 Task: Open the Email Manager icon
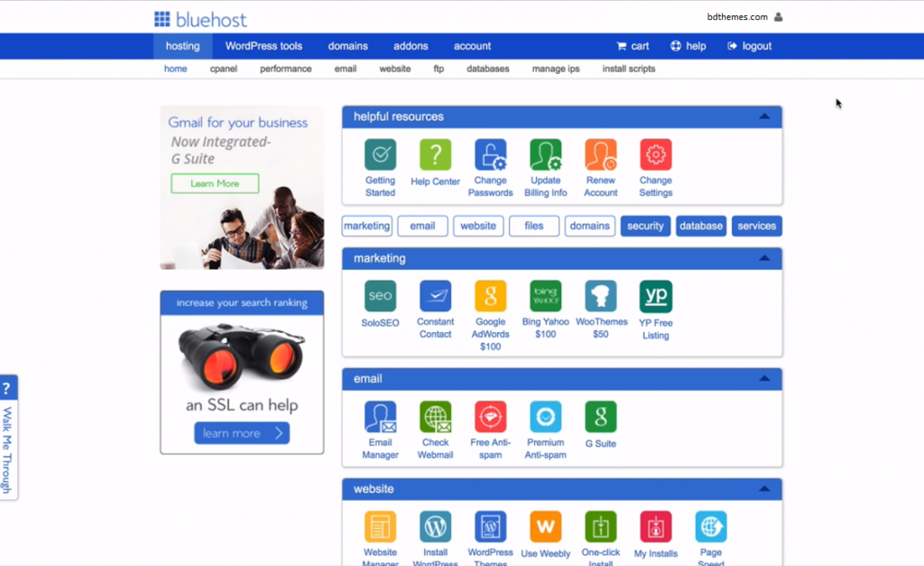380,417
